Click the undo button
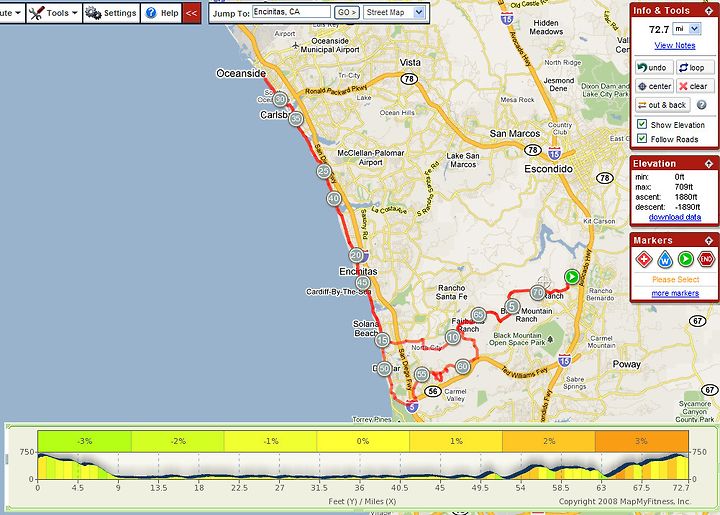 (x=654, y=67)
